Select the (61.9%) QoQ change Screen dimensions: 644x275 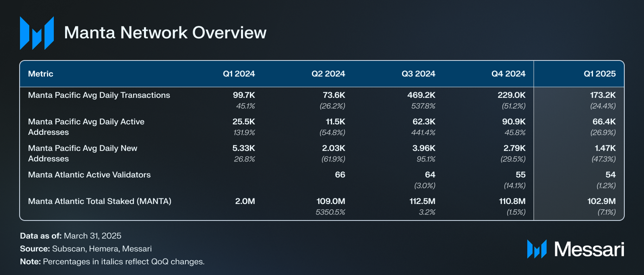click(333, 159)
